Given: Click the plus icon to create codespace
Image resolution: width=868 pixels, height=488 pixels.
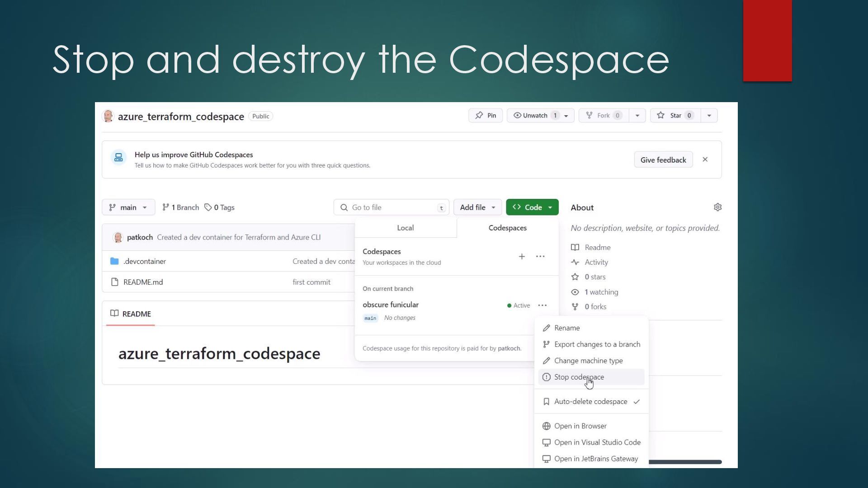Looking at the screenshot, I should point(522,257).
